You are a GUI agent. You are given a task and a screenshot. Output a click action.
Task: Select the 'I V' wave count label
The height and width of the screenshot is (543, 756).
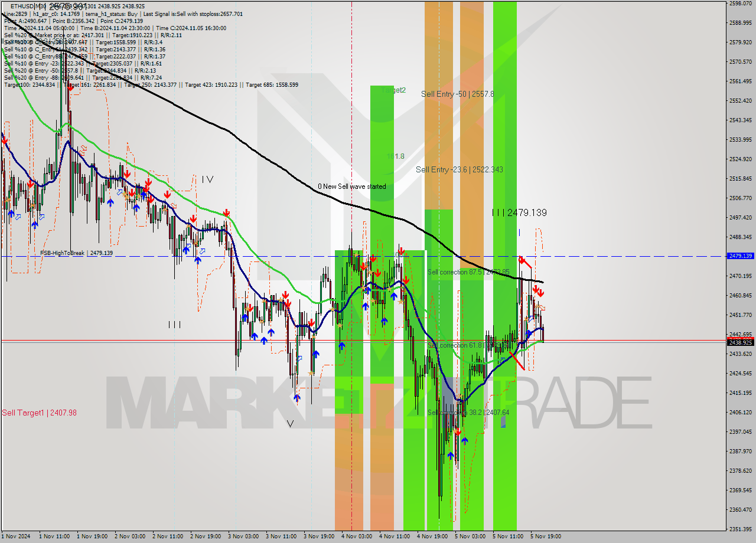(x=207, y=179)
